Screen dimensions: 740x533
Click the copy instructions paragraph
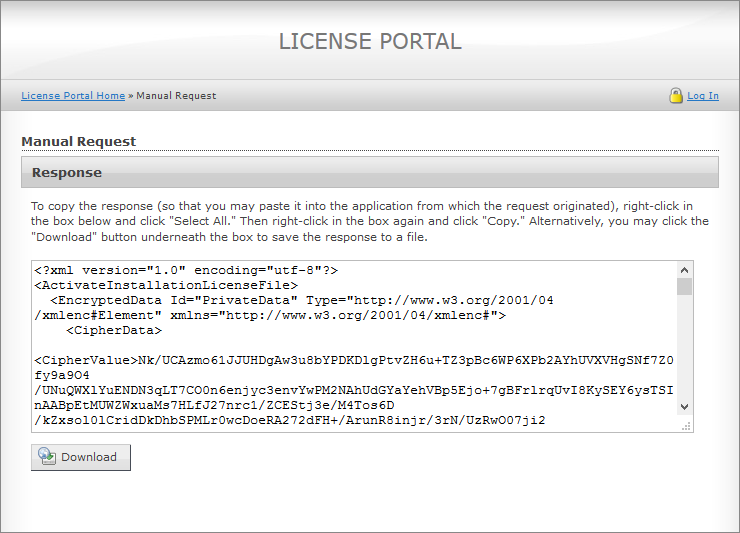coord(370,221)
